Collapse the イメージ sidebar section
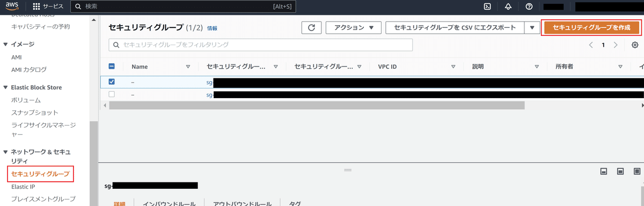 (6, 44)
